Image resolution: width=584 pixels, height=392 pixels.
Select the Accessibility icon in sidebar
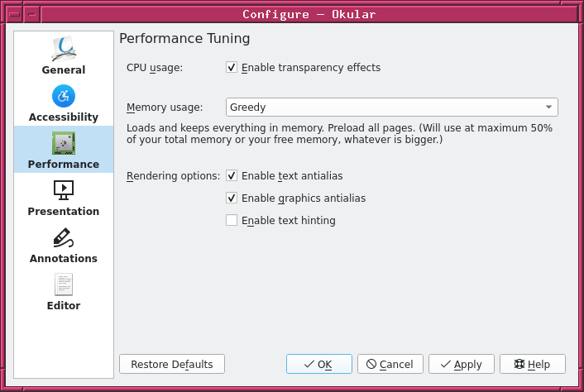pos(64,96)
